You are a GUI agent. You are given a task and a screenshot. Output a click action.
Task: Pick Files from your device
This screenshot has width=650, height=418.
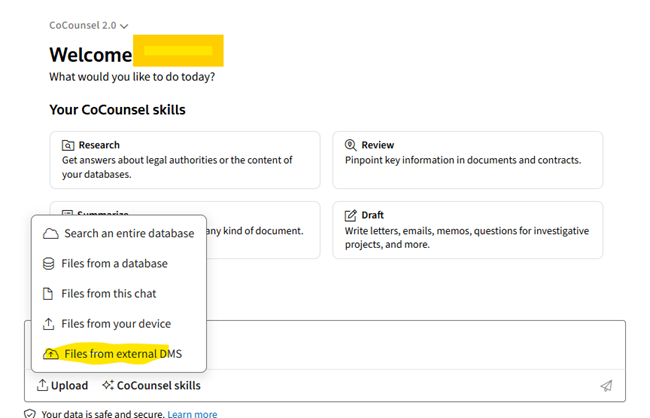tap(116, 324)
